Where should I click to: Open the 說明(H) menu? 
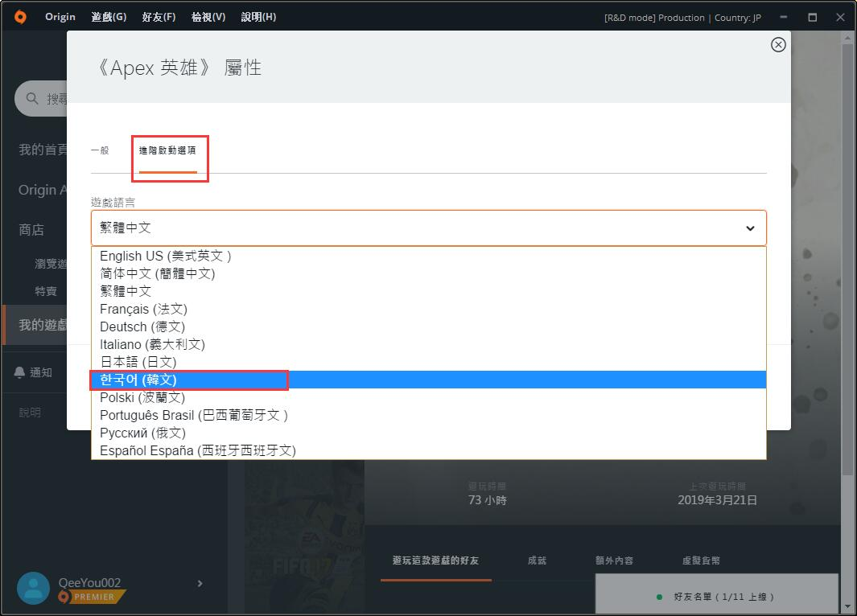(258, 17)
